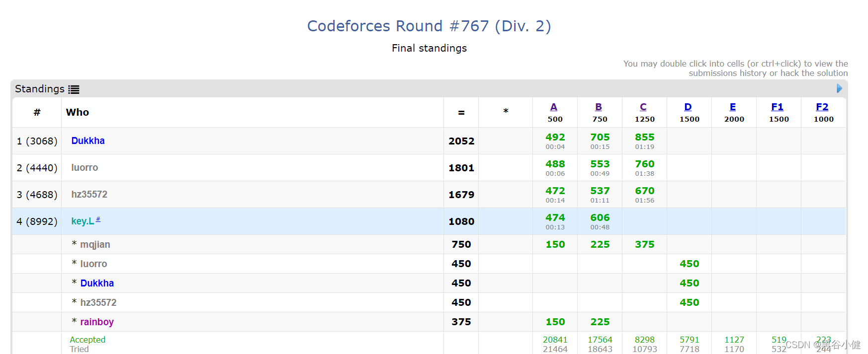Open rainboy's profile

97,322
